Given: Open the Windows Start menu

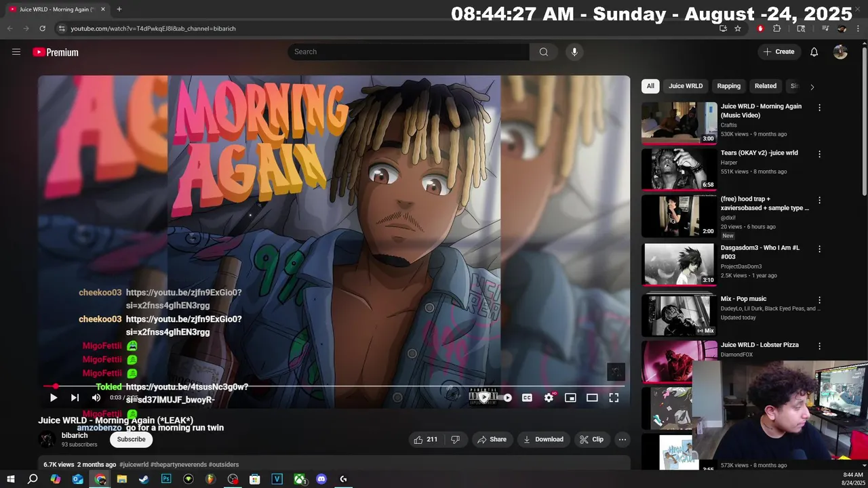Looking at the screenshot, I should click(10, 479).
